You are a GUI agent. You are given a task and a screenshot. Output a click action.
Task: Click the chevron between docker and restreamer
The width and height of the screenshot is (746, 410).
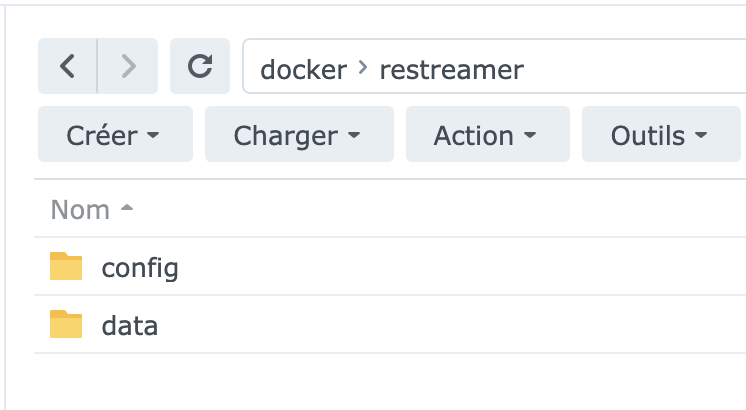tap(363, 68)
